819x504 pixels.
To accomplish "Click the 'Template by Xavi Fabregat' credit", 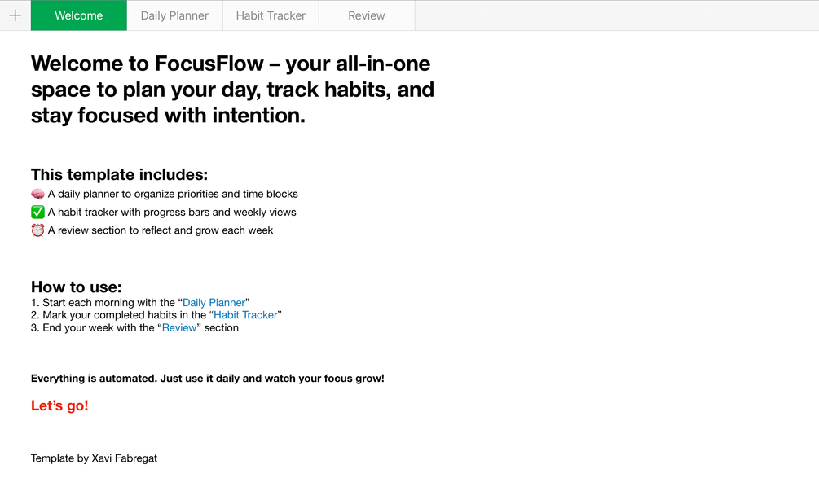I will (x=94, y=458).
